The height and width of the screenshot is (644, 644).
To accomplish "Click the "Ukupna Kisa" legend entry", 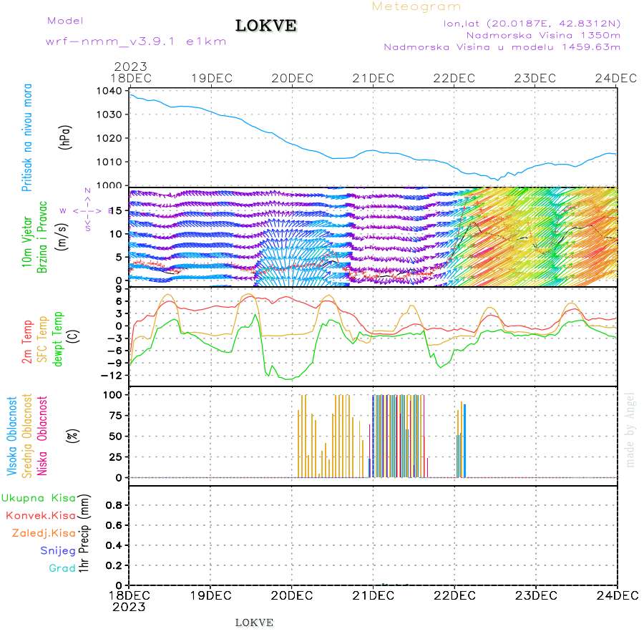I will point(39,498).
